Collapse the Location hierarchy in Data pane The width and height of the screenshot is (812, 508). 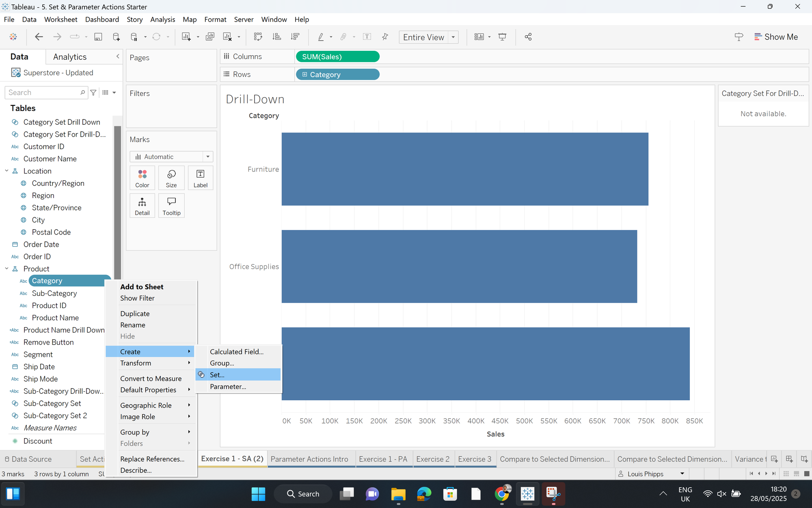click(x=6, y=171)
